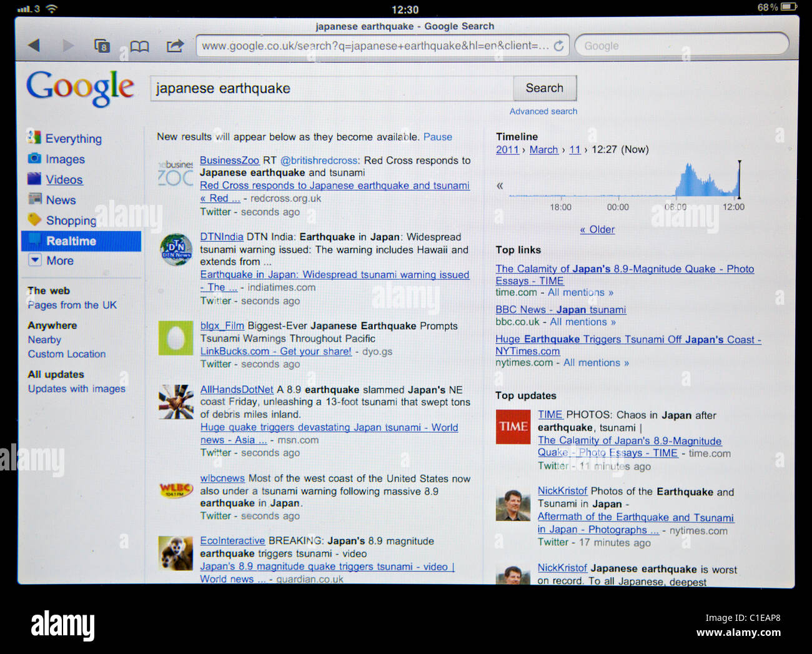Filter by Updates with images

(x=77, y=389)
